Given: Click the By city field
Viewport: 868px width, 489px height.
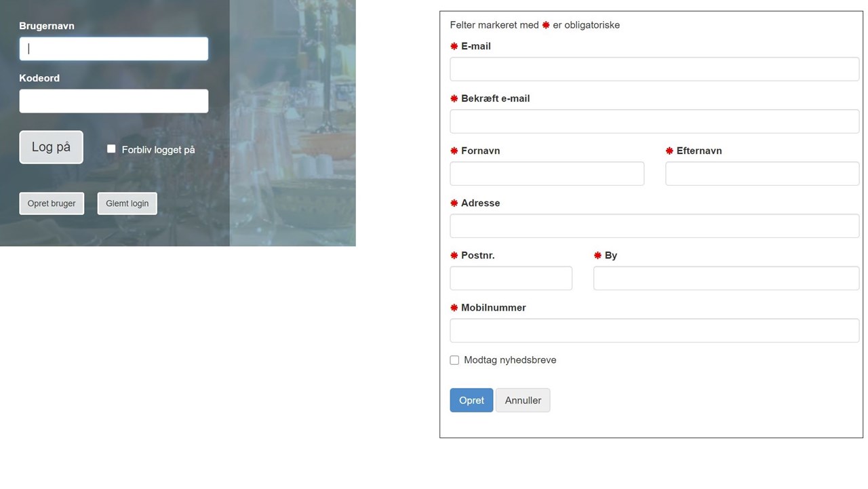Looking at the screenshot, I should click(x=726, y=278).
